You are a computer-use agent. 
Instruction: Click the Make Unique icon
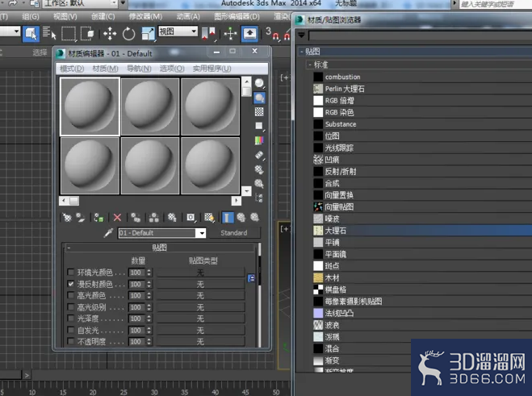[153, 217]
